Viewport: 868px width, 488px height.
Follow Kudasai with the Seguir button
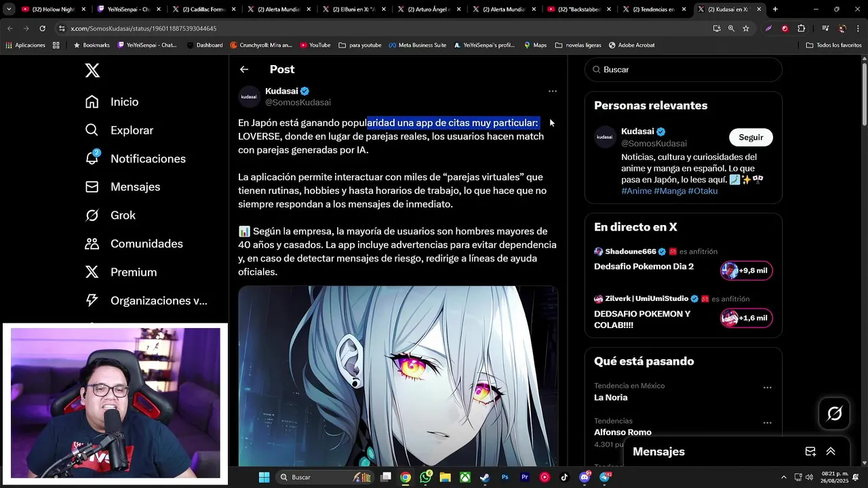751,137
